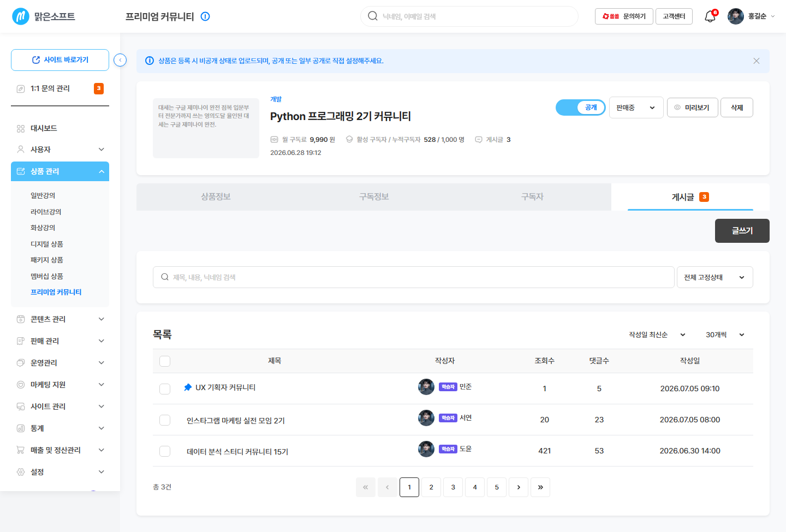Toggle the 공개 visibility switch
This screenshot has width=786, height=532.
(581, 107)
